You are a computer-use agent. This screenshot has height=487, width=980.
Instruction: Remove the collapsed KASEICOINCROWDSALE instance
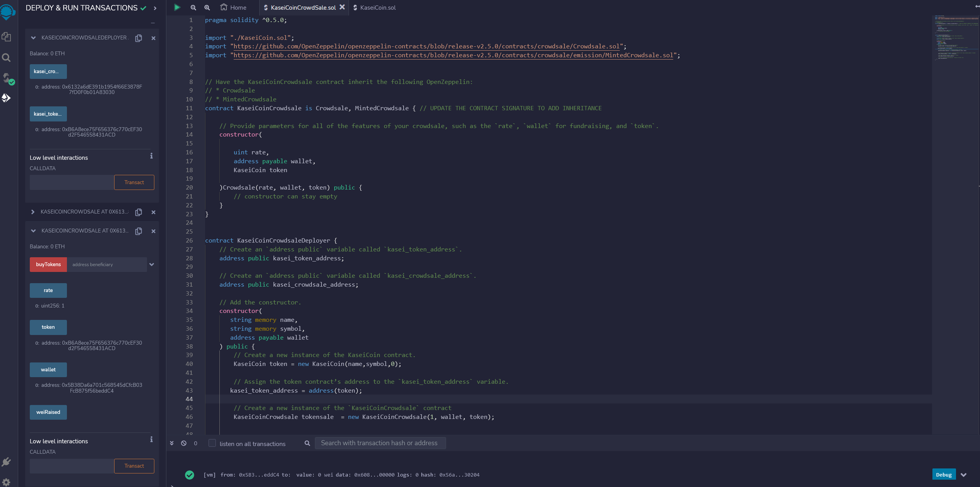pos(153,212)
